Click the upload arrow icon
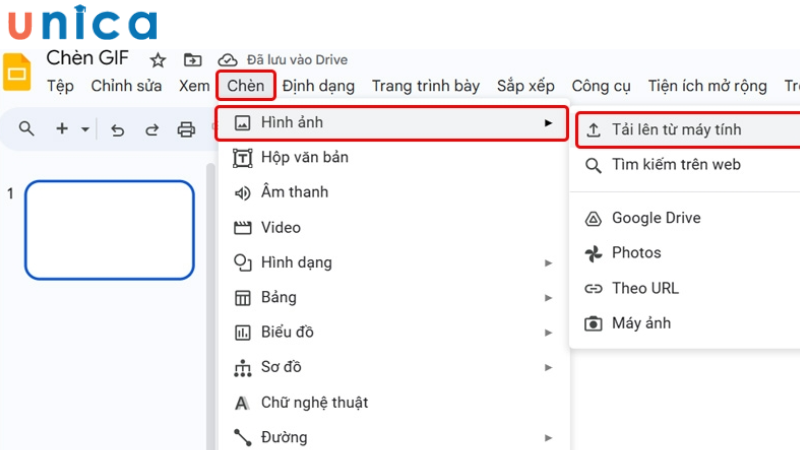 [593, 130]
